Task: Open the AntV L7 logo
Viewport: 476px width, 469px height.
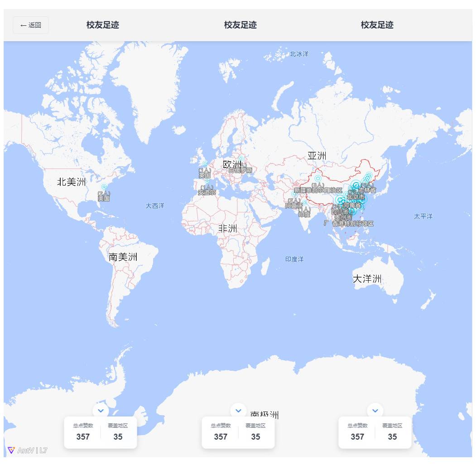Action: pyautogui.click(x=27, y=450)
